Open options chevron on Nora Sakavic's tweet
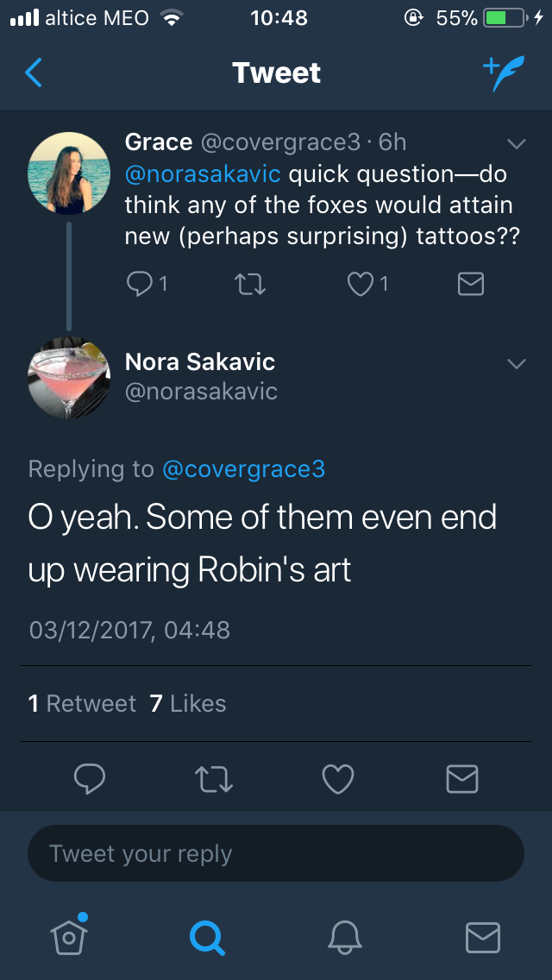 (x=516, y=363)
